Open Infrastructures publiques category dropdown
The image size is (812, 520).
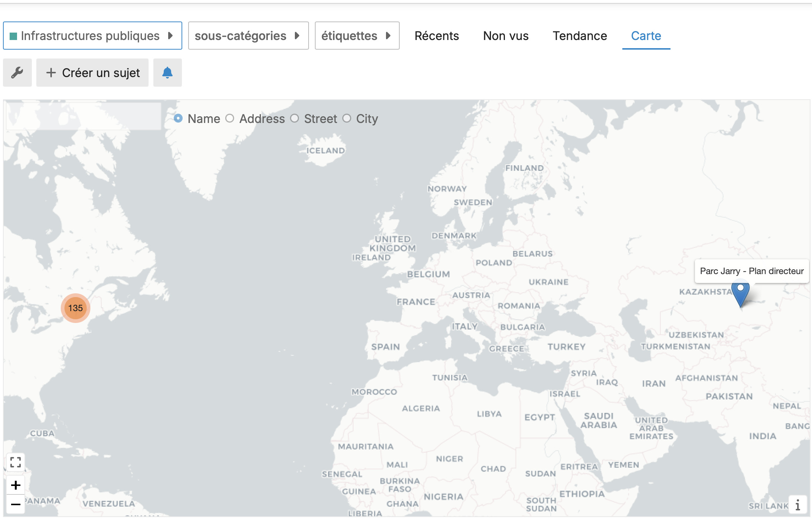click(x=93, y=36)
